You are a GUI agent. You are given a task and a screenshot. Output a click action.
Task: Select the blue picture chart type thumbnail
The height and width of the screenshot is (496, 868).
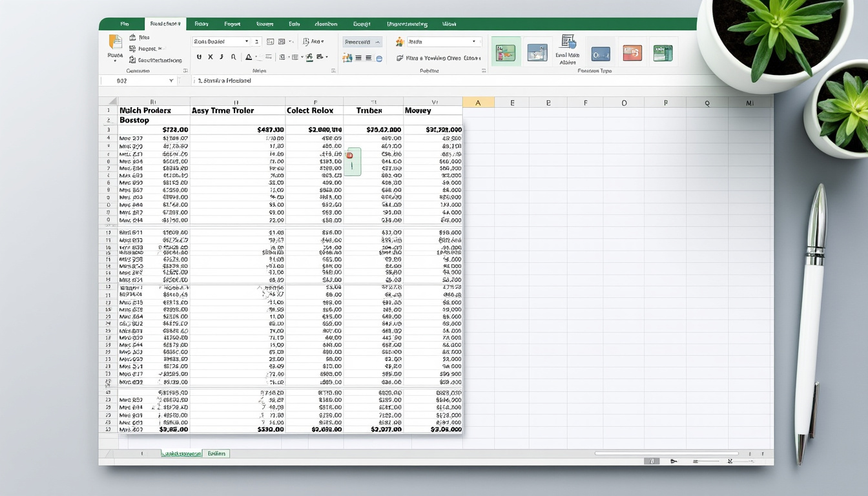click(x=537, y=53)
